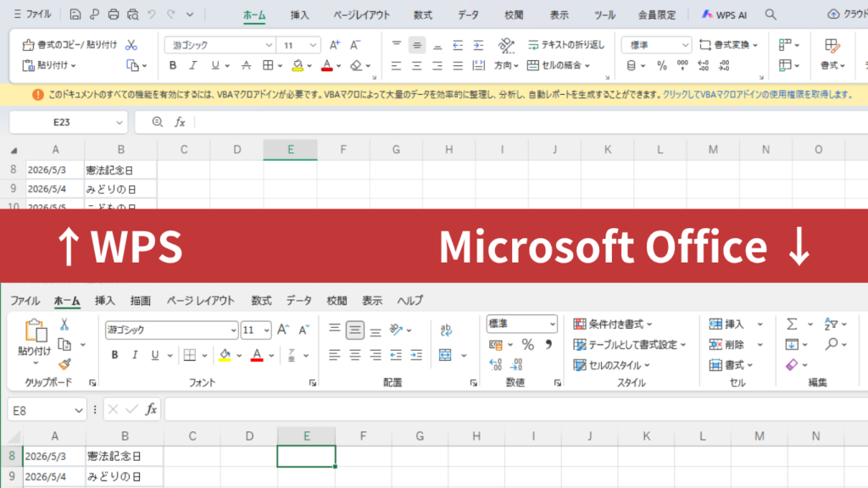Switch to WPS ページレイアウト tab

(x=361, y=15)
